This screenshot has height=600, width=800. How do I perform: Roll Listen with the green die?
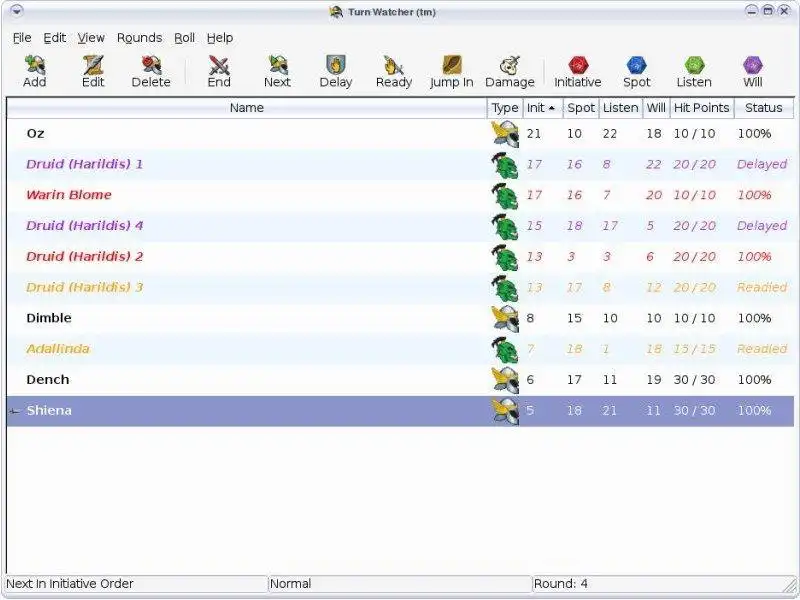(694, 65)
